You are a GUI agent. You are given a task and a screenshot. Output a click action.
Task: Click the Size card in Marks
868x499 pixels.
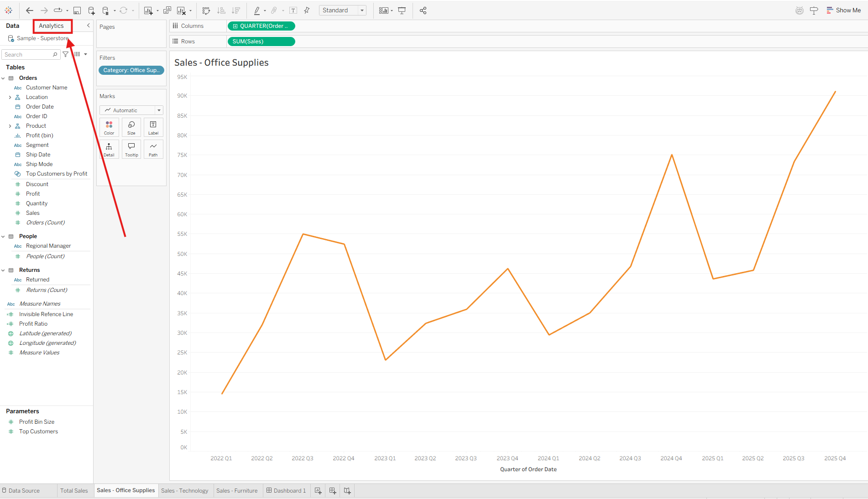click(x=131, y=127)
